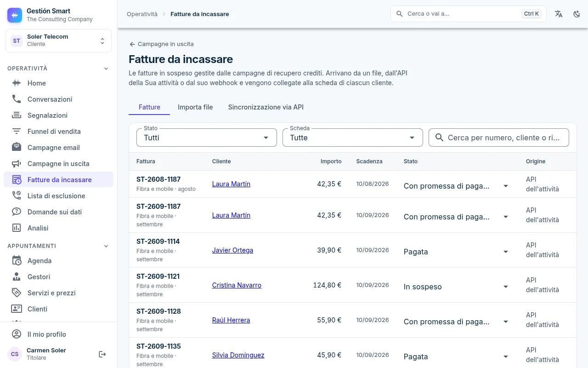Click the Importo column header
588x368 pixels.
[x=331, y=161]
